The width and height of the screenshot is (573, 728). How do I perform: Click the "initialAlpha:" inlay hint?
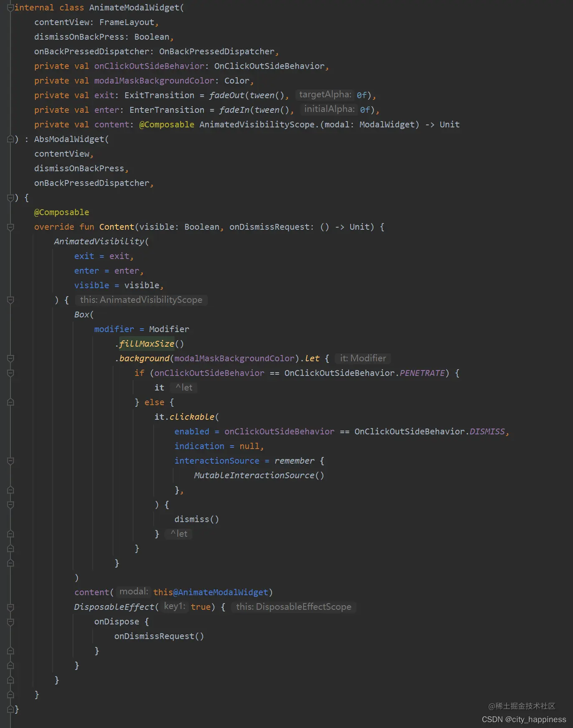[330, 109]
